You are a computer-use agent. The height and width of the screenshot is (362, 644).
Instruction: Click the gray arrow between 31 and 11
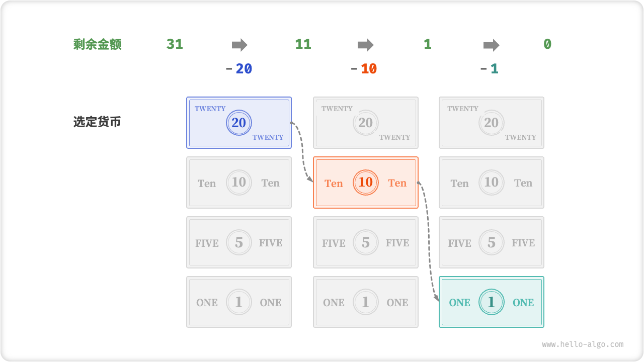[239, 45]
